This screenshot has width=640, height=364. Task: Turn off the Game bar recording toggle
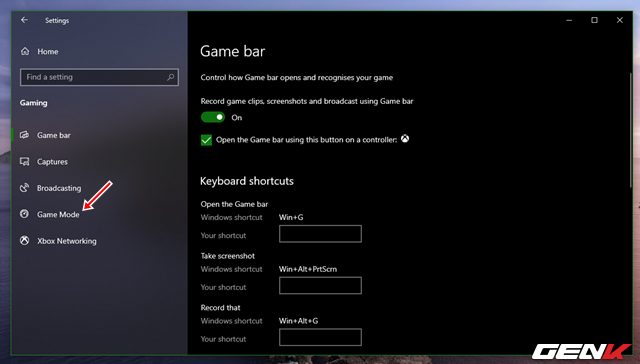click(213, 118)
